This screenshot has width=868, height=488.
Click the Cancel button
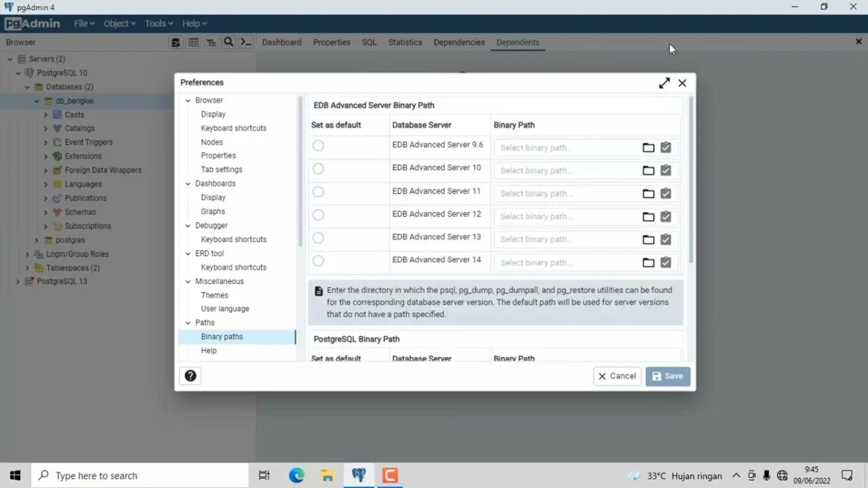[617, 376]
